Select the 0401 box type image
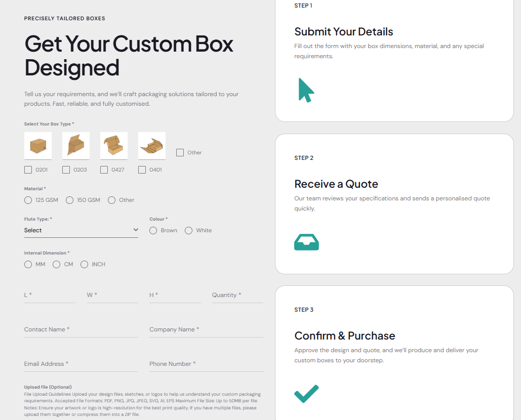The width and height of the screenshot is (521, 420). coord(151,145)
